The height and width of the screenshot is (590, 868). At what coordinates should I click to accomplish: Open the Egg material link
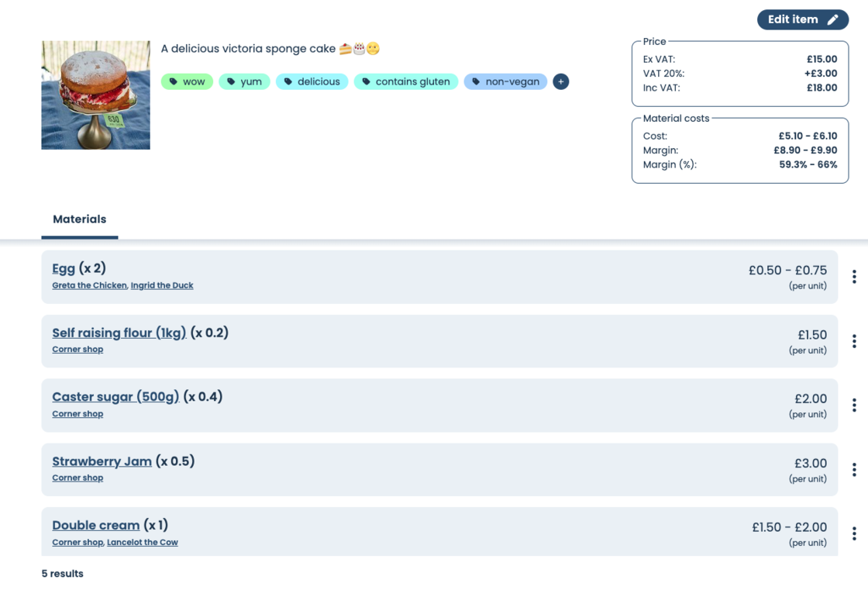click(64, 268)
